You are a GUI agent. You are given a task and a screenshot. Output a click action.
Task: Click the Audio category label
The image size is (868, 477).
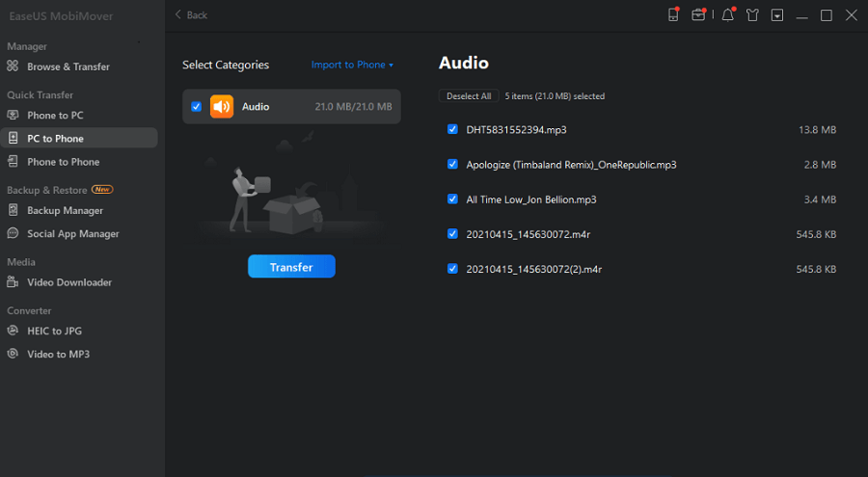[x=256, y=107]
